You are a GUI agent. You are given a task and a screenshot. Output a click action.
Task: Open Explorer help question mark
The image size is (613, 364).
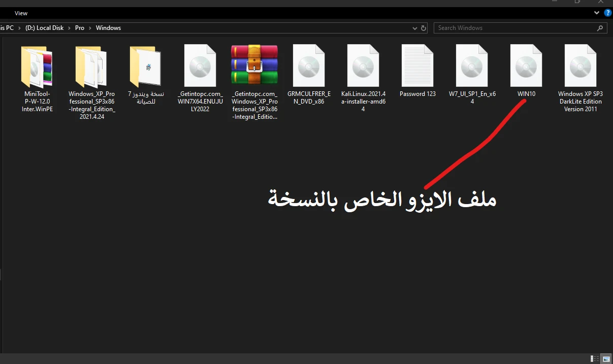coord(608,13)
